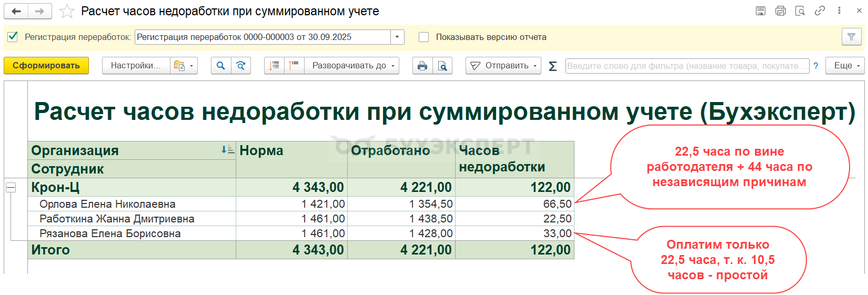The height and width of the screenshot is (295, 868).
Task: Click the Сформировать button
Action: tap(46, 66)
